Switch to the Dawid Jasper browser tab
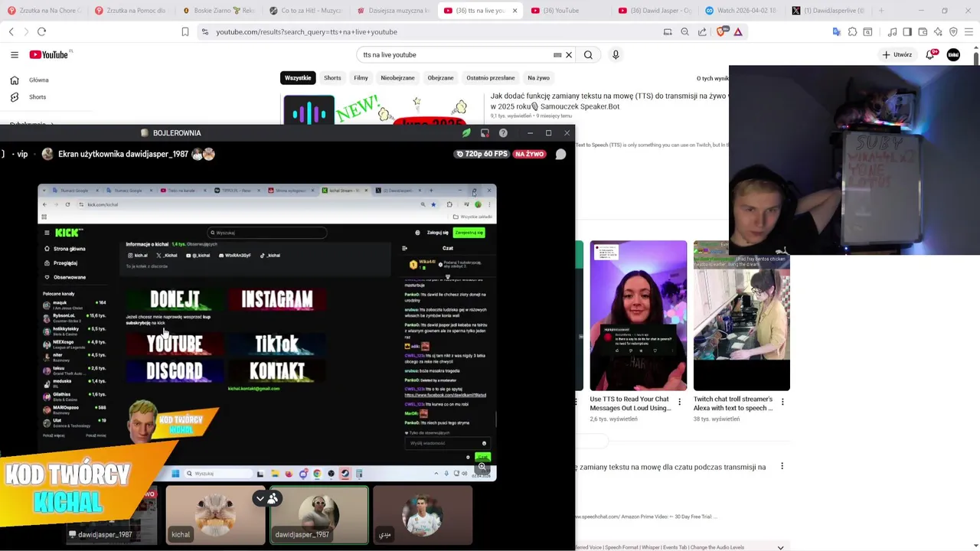 coord(655,11)
